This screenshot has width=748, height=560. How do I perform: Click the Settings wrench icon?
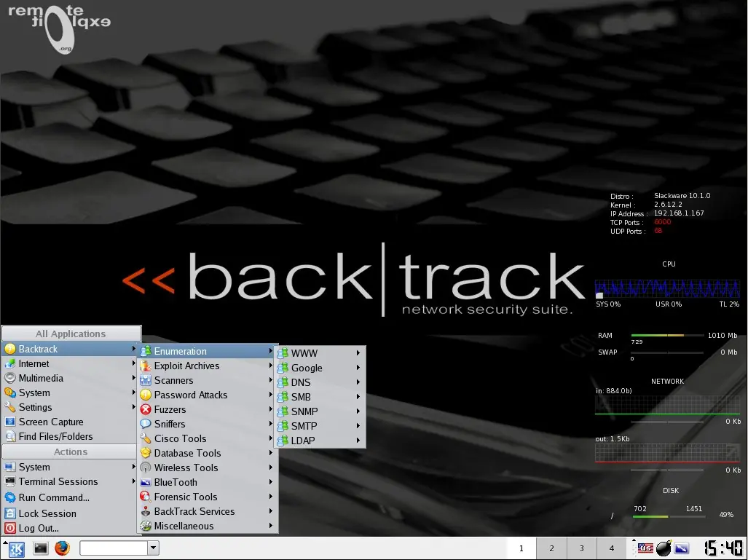pyautogui.click(x=10, y=407)
